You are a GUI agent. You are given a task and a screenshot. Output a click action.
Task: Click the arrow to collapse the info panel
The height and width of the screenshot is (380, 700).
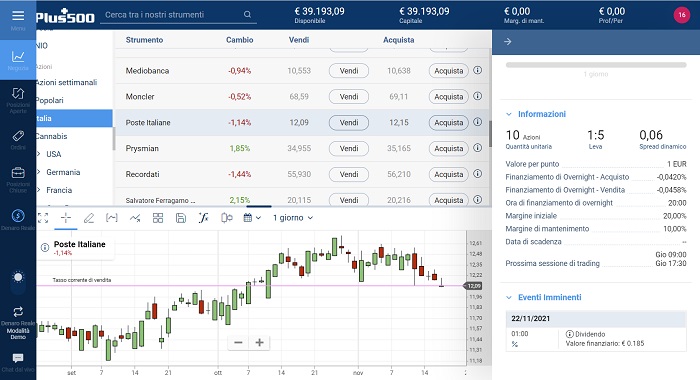pos(507,42)
